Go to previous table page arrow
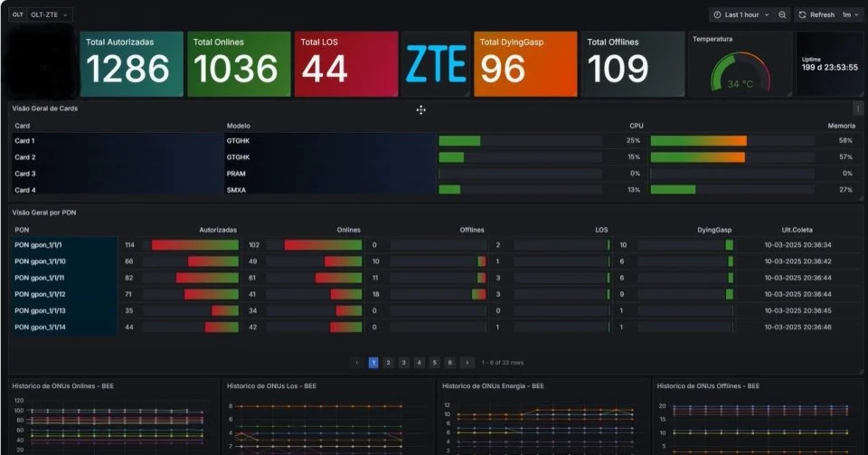 [357, 363]
